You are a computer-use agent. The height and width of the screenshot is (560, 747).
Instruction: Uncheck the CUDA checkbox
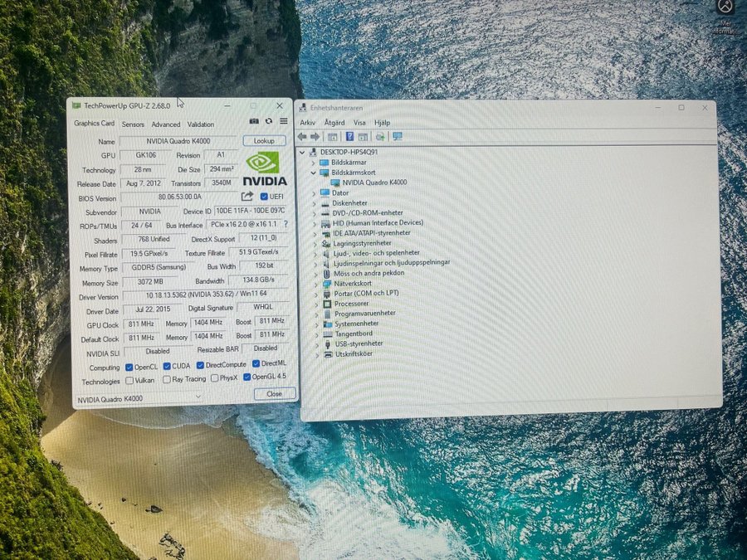167,366
